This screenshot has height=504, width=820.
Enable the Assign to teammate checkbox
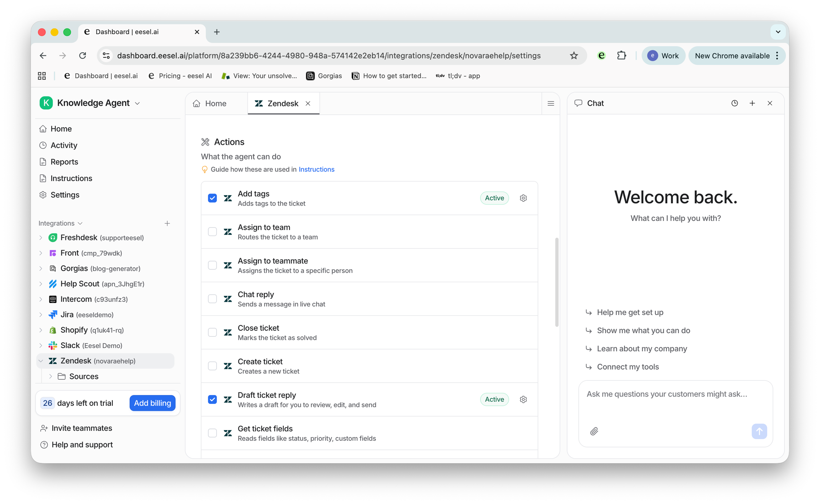pos(212,265)
